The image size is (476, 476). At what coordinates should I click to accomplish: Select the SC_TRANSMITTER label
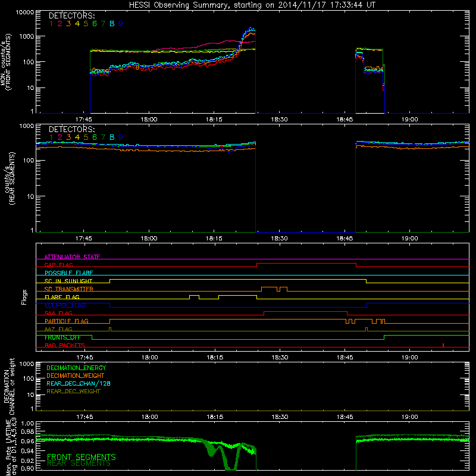click(69, 289)
